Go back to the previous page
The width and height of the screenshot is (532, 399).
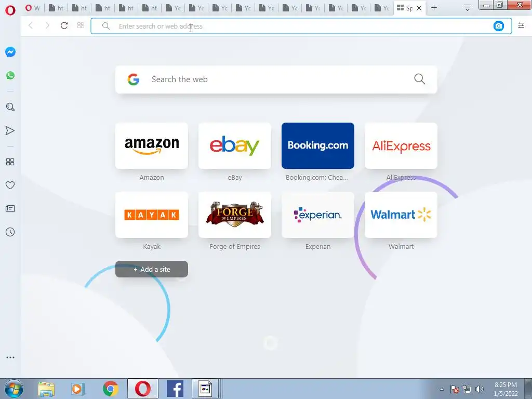click(31, 25)
